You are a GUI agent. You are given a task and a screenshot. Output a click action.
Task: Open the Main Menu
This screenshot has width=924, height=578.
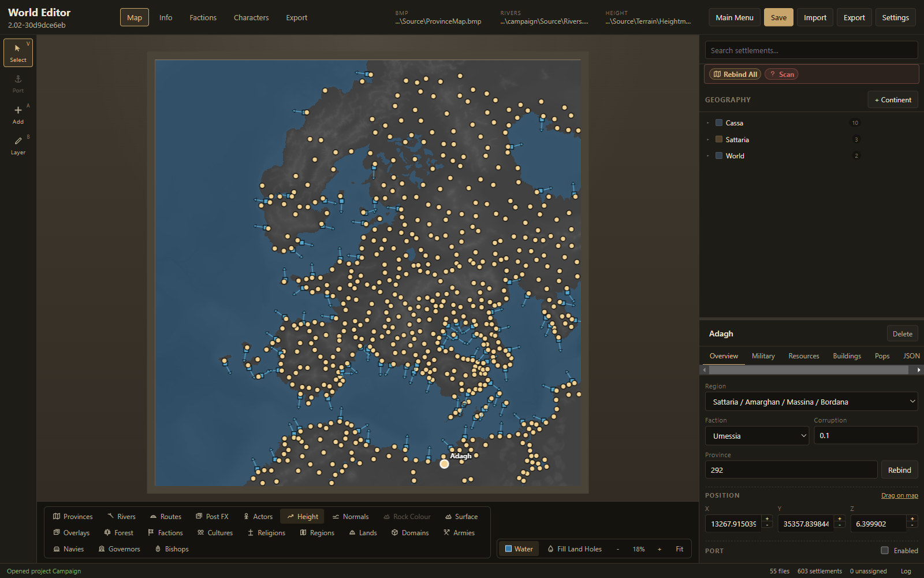(735, 17)
